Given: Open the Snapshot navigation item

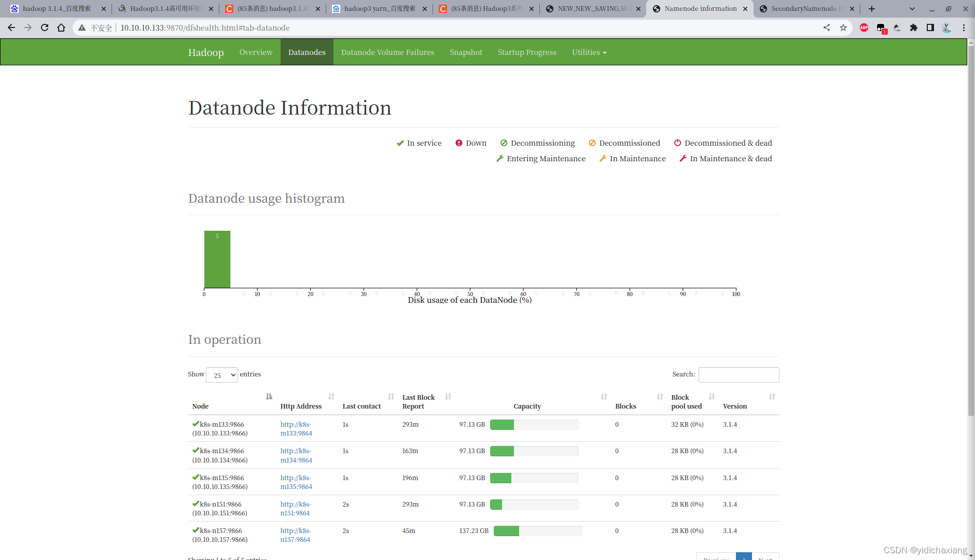Looking at the screenshot, I should [466, 52].
